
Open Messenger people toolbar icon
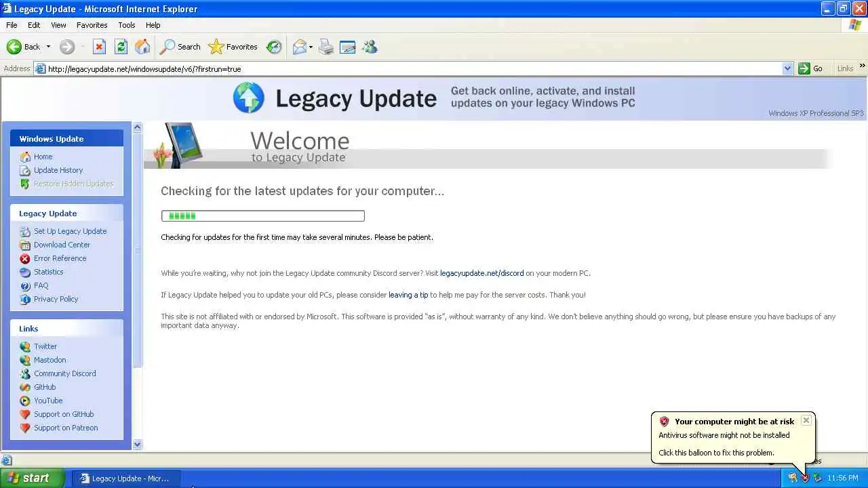click(x=370, y=47)
